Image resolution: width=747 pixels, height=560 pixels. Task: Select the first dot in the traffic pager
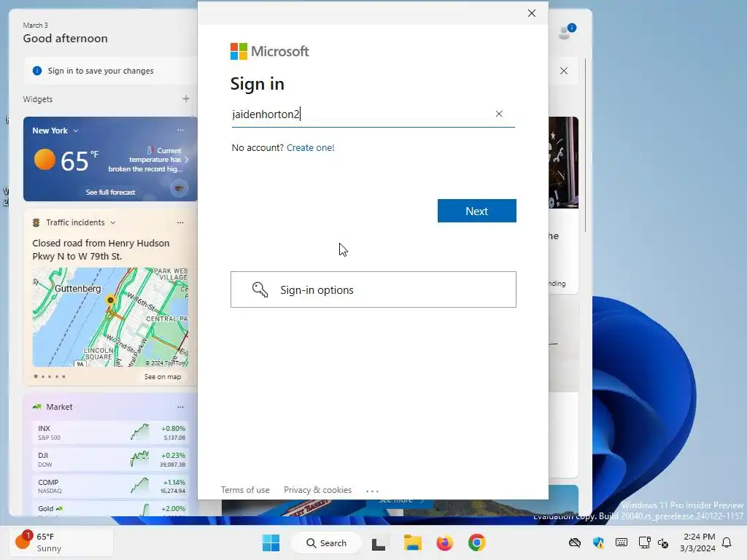point(36,377)
